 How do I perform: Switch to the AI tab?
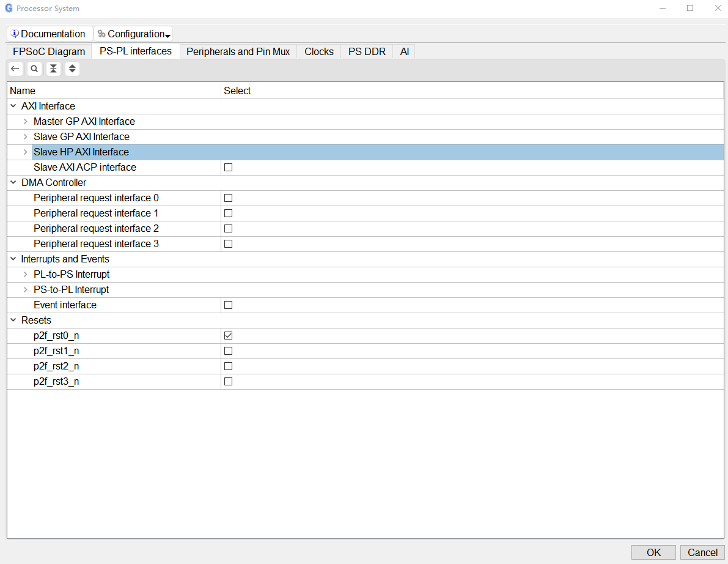pos(405,51)
